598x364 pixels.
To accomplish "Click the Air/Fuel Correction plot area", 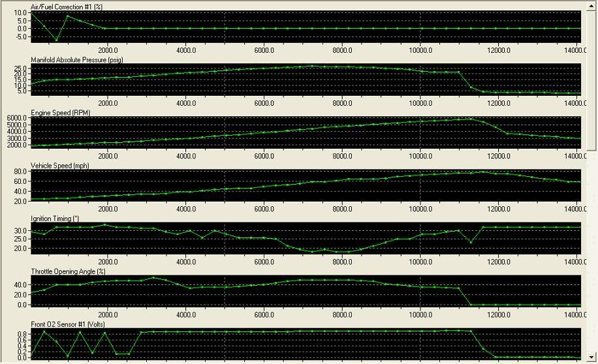I will 306,27.
